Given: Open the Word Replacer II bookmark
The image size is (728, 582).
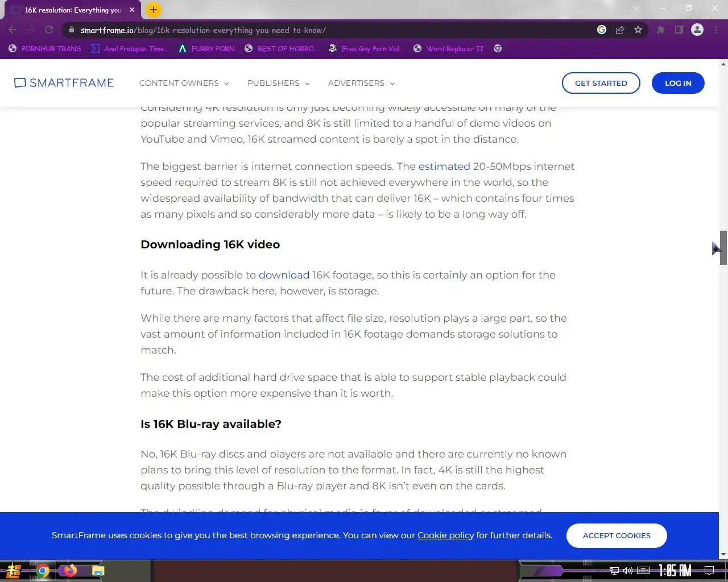Looking at the screenshot, I should 448,49.
